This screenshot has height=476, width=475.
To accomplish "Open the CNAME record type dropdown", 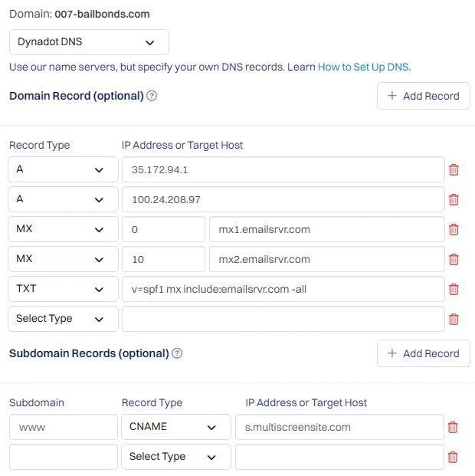I will [176, 427].
